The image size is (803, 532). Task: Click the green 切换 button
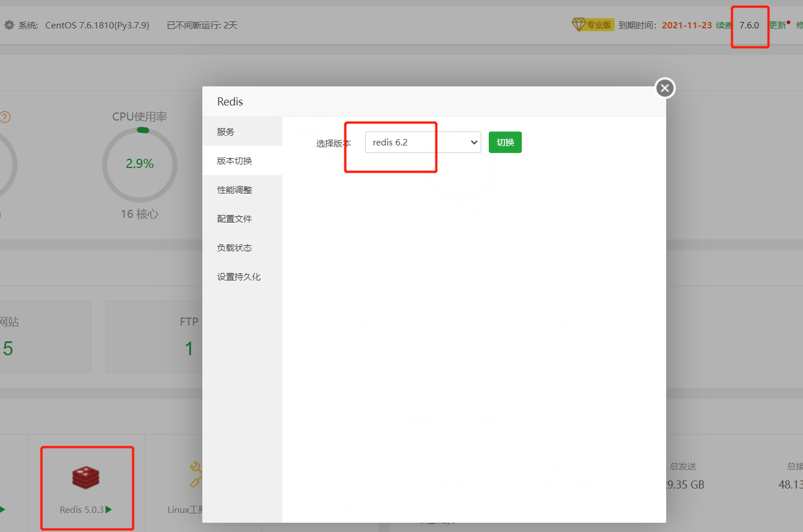(505, 142)
